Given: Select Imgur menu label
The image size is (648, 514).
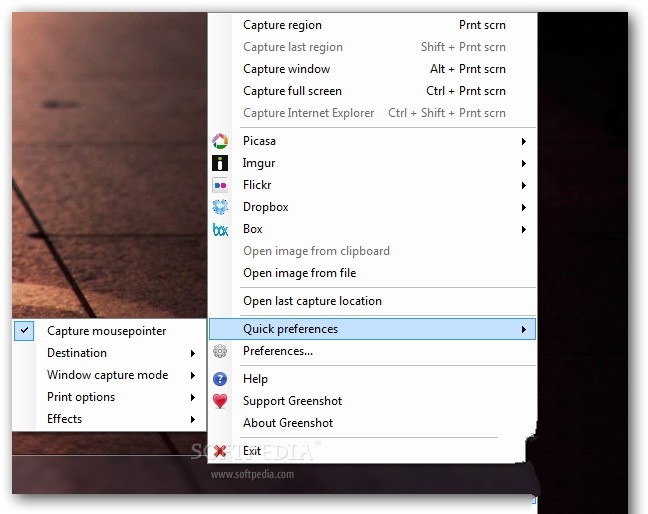Looking at the screenshot, I should click(259, 163).
